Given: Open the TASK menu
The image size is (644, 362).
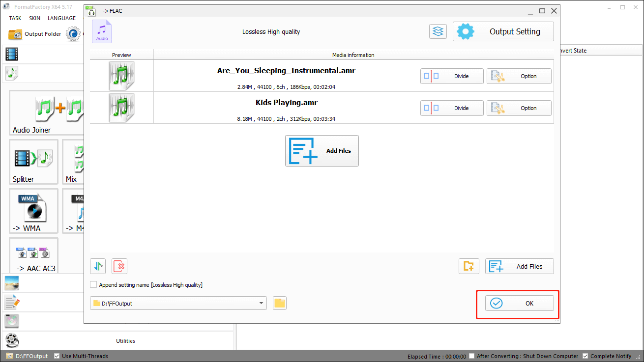Looking at the screenshot, I should [15, 18].
